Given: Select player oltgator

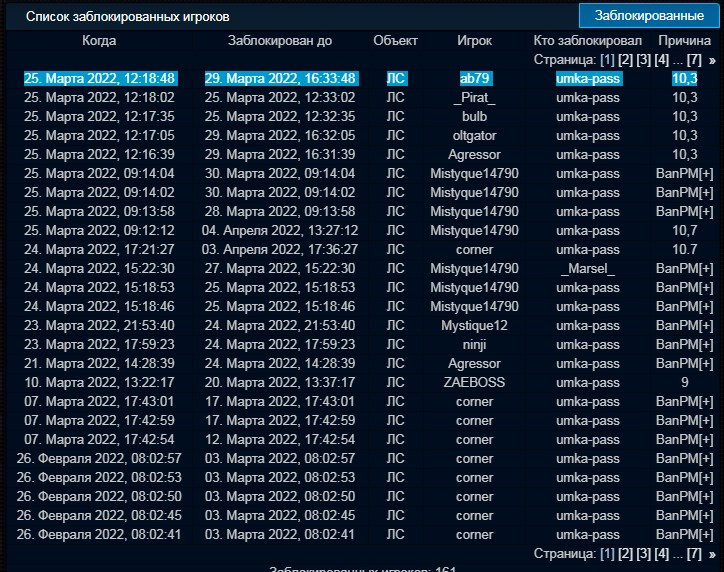Looking at the screenshot, I should point(474,135).
